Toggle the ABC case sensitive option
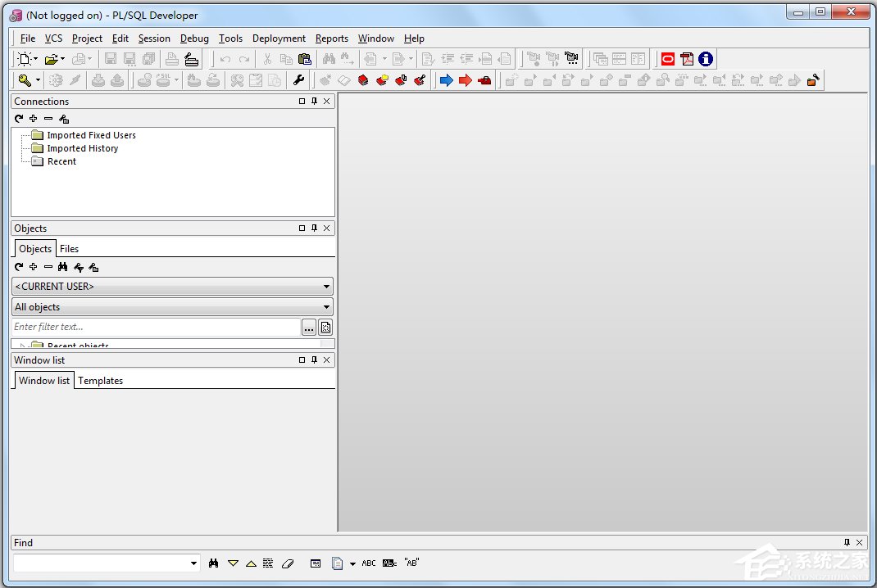The width and height of the screenshot is (877, 588). pyautogui.click(x=369, y=563)
